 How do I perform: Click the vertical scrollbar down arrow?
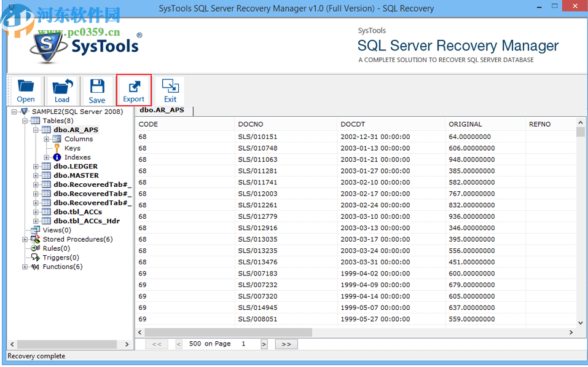pos(580,322)
